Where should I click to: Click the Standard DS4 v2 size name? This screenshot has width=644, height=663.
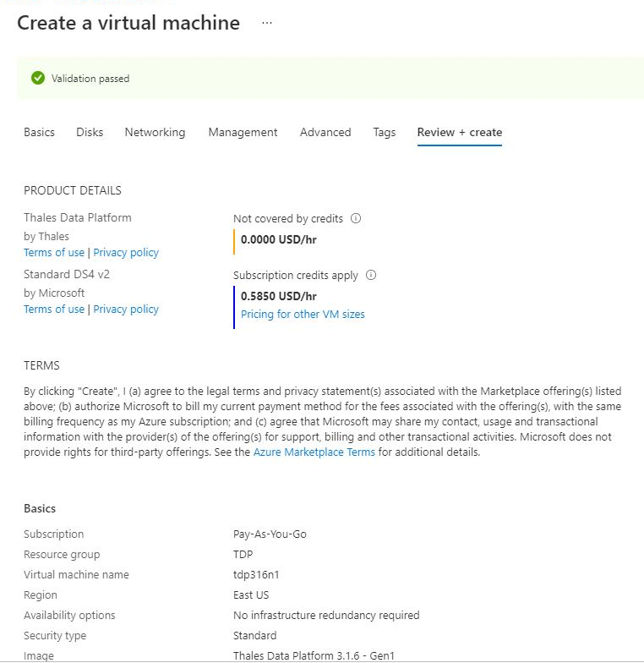click(67, 274)
